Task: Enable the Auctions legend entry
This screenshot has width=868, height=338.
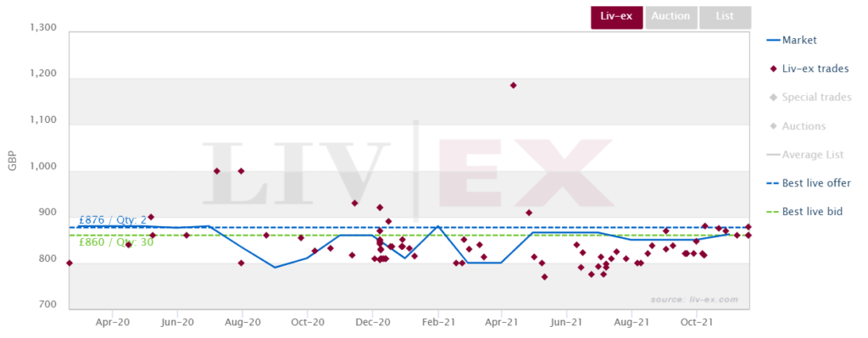Action: (797, 126)
